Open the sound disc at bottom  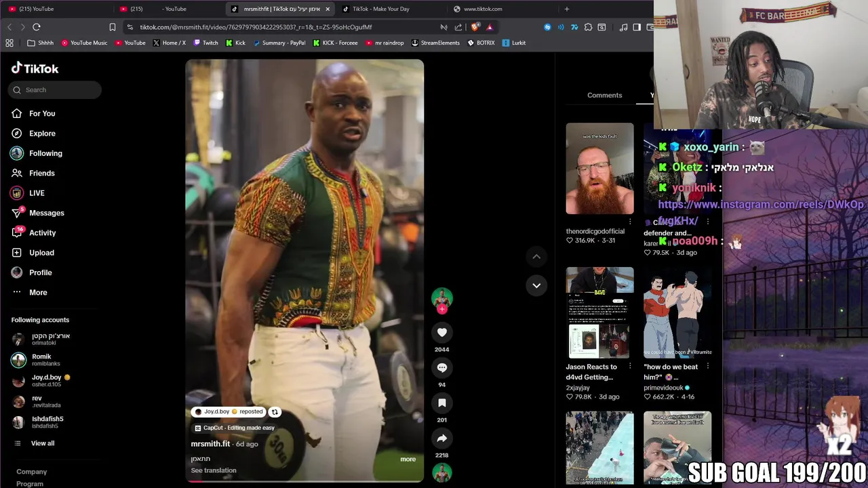pos(442,472)
